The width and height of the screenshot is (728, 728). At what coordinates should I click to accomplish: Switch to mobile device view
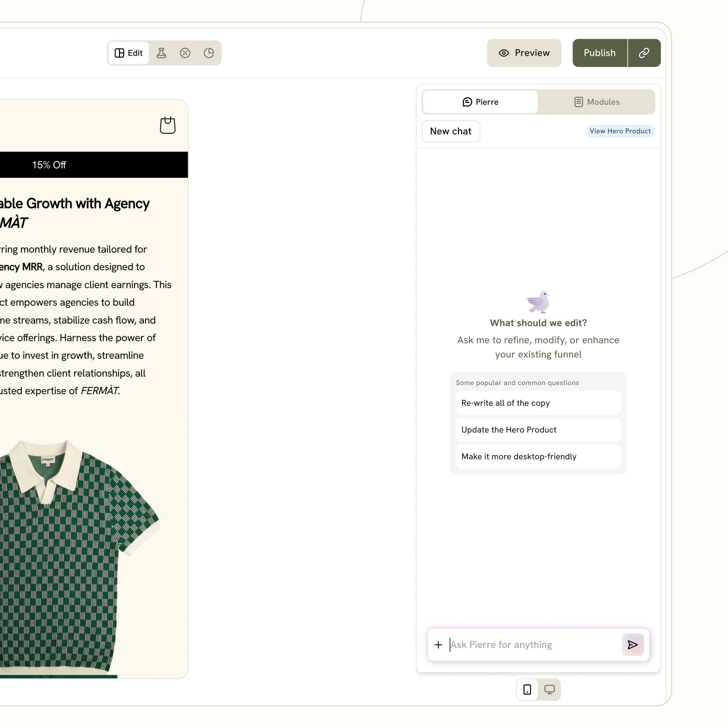(x=527, y=689)
